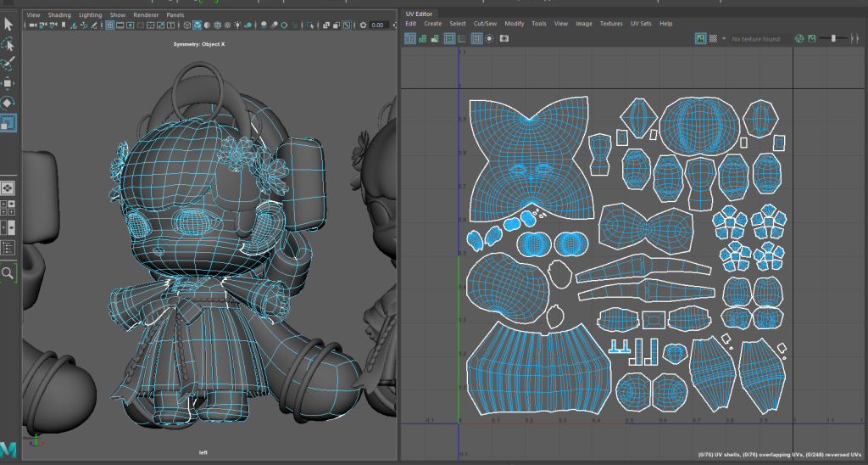The width and height of the screenshot is (868, 465).
Task: Open the Shading menu
Action: click(59, 15)
